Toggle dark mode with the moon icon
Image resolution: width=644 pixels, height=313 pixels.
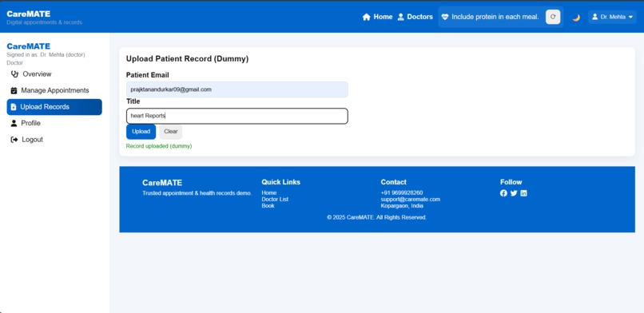576,18
